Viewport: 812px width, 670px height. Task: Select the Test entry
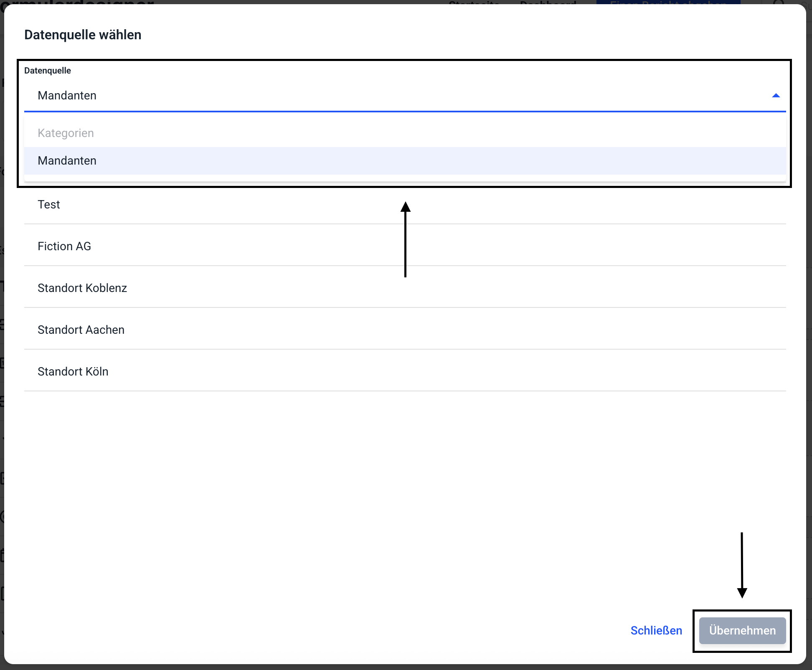click(x=49, y=205)
